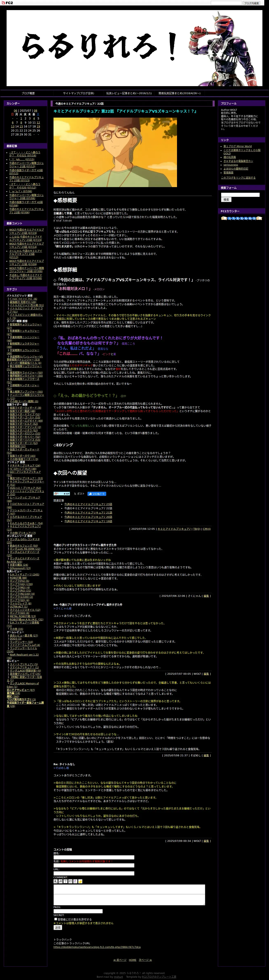Go to the ≪ 前ページ previous page

coord(120,960)
